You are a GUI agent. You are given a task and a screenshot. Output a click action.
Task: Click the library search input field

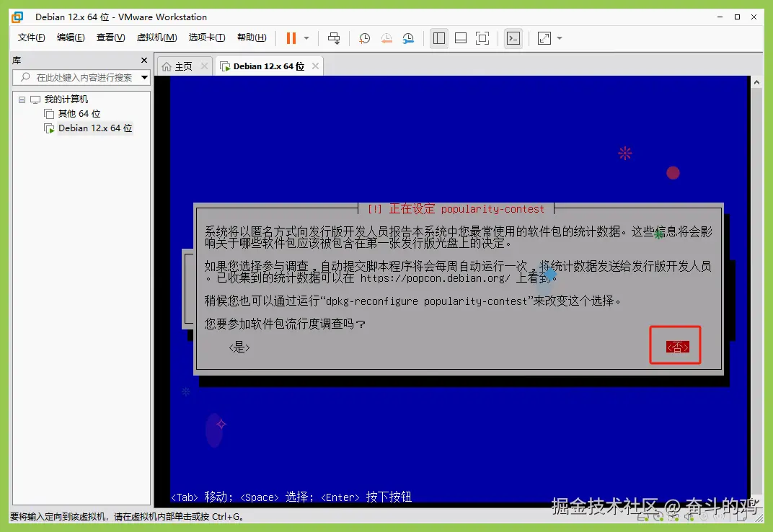(x=81, y=77)
